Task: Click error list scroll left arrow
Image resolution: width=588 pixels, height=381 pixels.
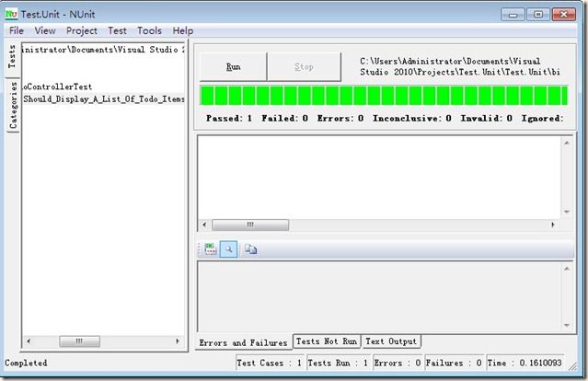Action: (204, 225)
